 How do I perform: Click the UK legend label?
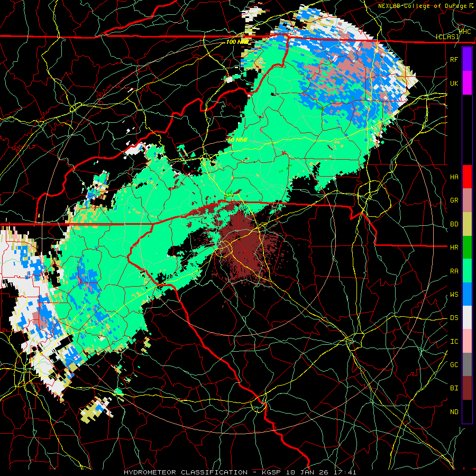coord(454,83)
